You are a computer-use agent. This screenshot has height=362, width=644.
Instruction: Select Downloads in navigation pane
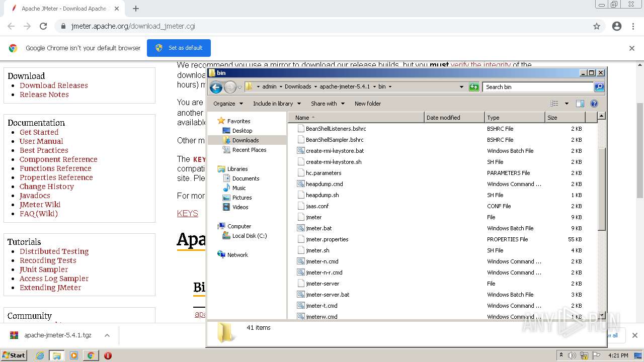point(246,140)
